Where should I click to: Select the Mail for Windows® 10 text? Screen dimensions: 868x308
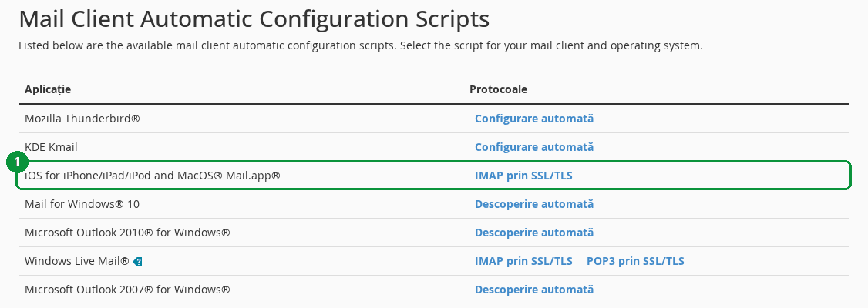[82, 204]
